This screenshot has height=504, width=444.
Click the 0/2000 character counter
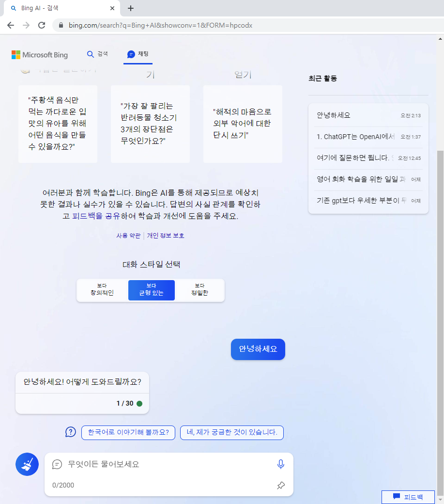(x=63, y=485)
